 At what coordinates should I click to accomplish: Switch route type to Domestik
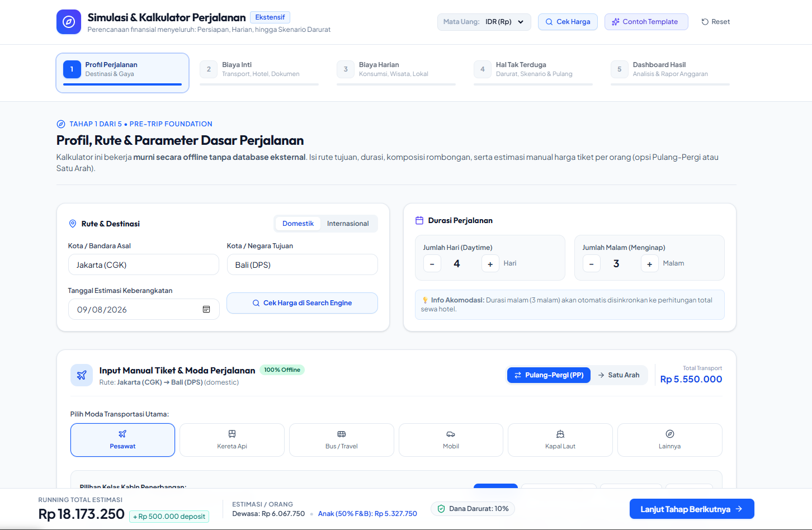(x=298, y=224)
